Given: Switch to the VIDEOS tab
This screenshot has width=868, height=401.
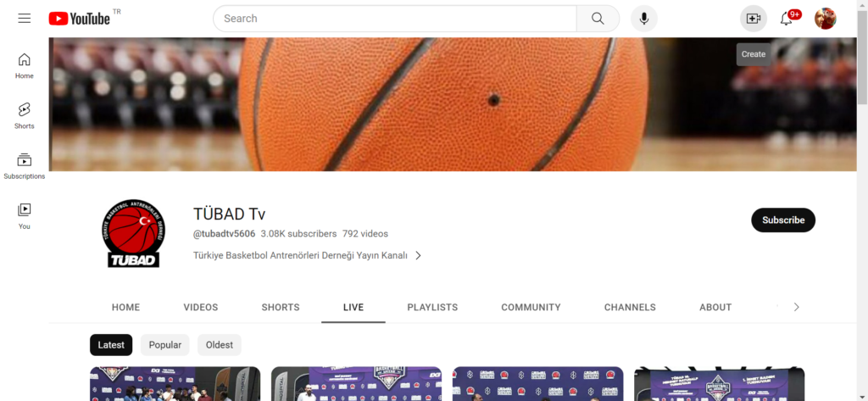Looking at the screenshot, I should tap(201, 308).
